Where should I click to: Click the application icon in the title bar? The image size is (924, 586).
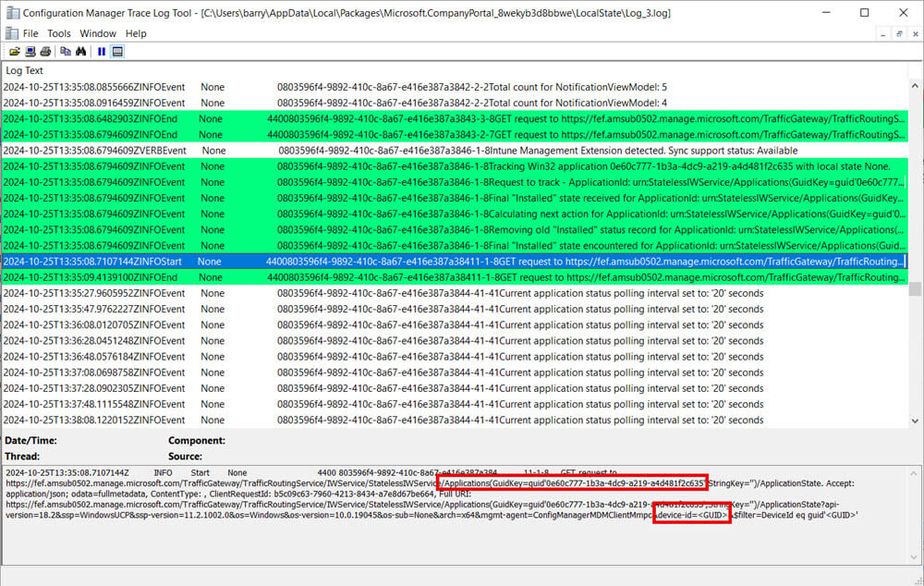[x=12, y=13]
